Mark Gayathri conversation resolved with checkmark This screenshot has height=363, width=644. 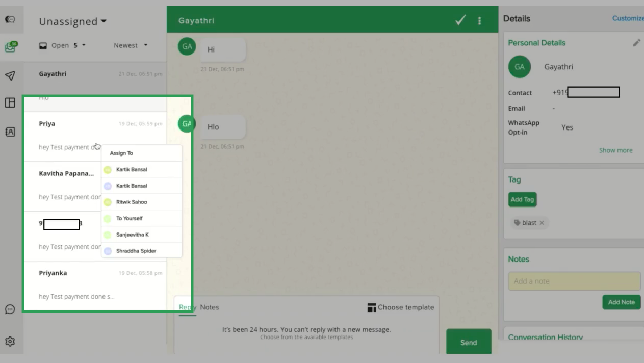460,20
